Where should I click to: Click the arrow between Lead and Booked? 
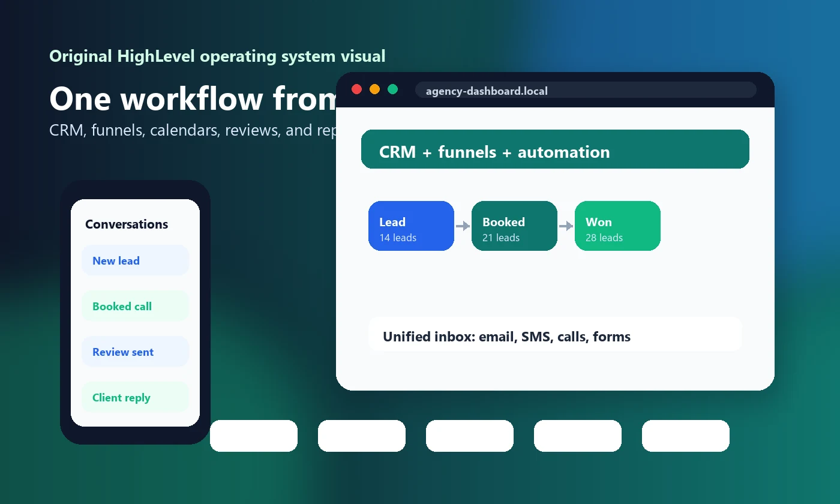click(463, 226)
